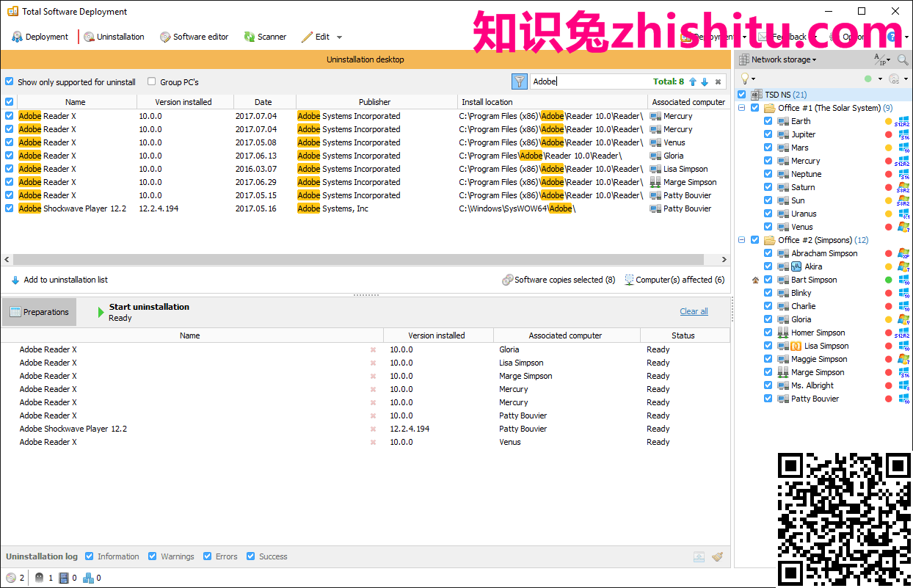Open the Scanner mode
The width and height of the screenshot is (913, 588).
265,37
